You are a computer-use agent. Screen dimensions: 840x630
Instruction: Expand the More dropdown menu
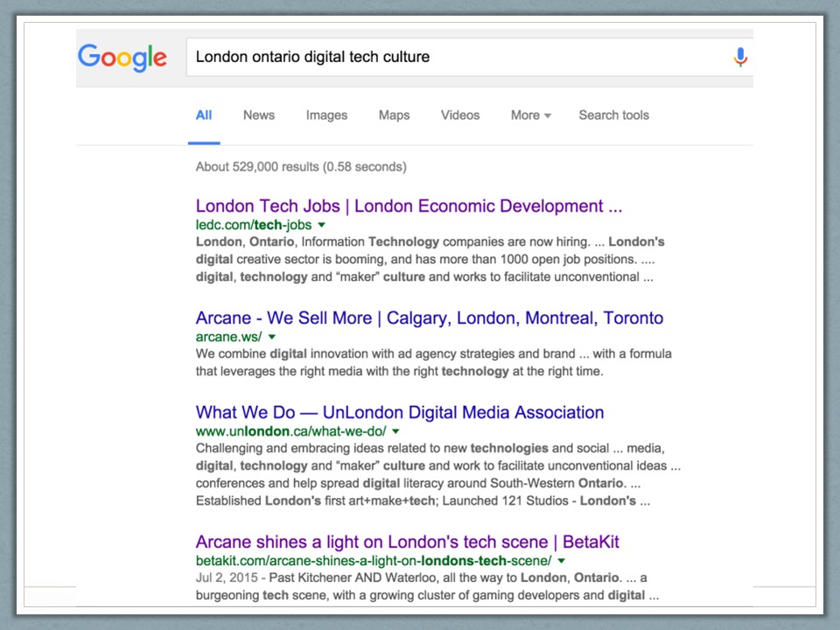click(x=530, y=115)
